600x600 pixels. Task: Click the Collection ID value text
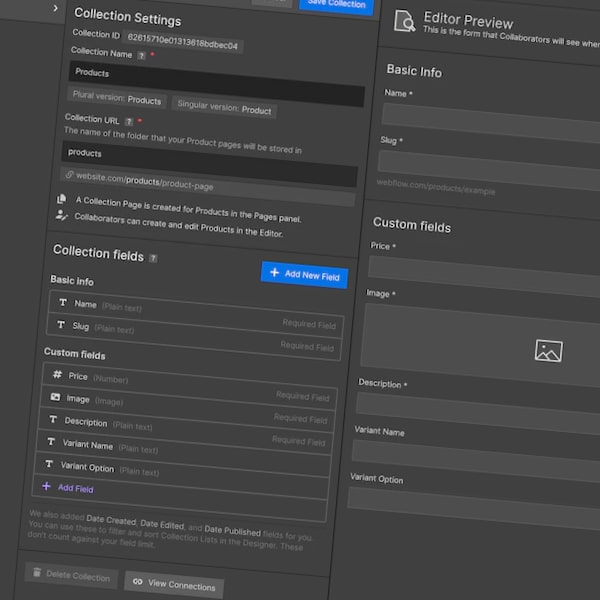point(183,41)
